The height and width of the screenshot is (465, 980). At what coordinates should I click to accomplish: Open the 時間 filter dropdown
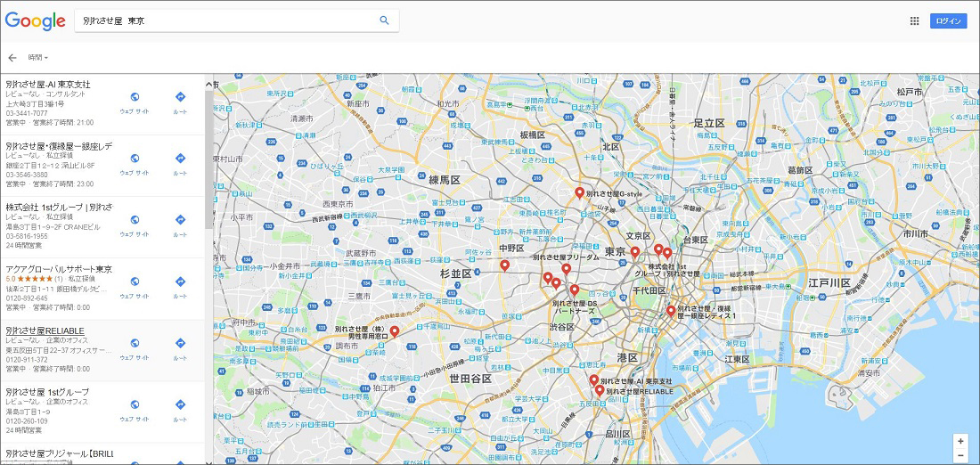(37, 58)
